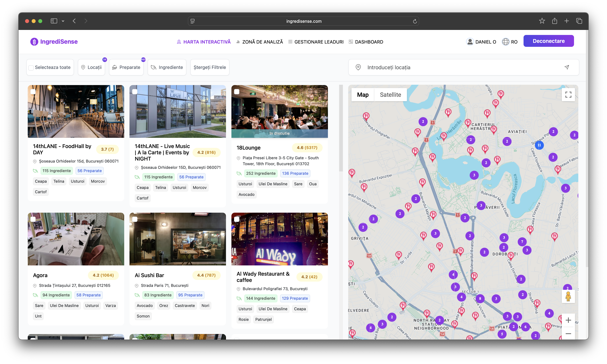This screenshot has height=364, width=607.
Task: Click the location pin icon in search field
Action: tap(358, 67)
